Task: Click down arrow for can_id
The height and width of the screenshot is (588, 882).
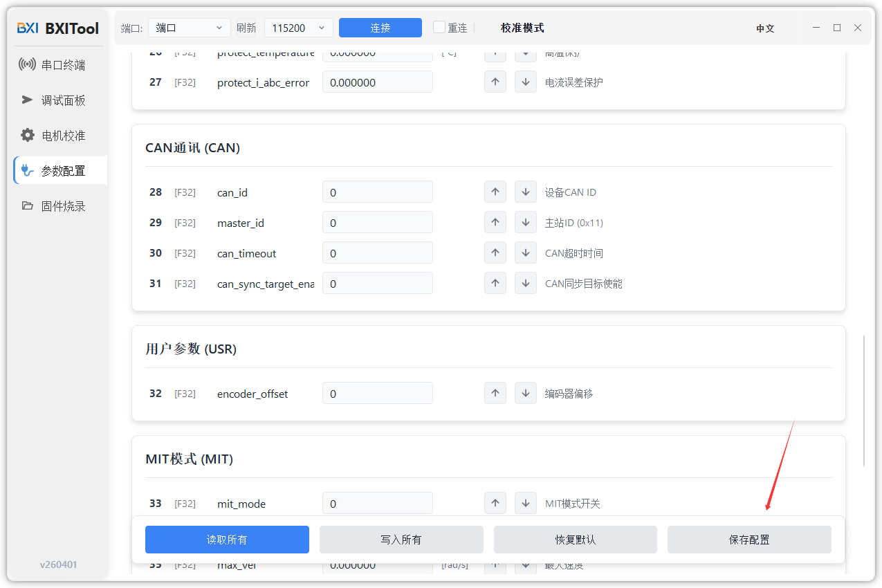Action: click(526, 192)
